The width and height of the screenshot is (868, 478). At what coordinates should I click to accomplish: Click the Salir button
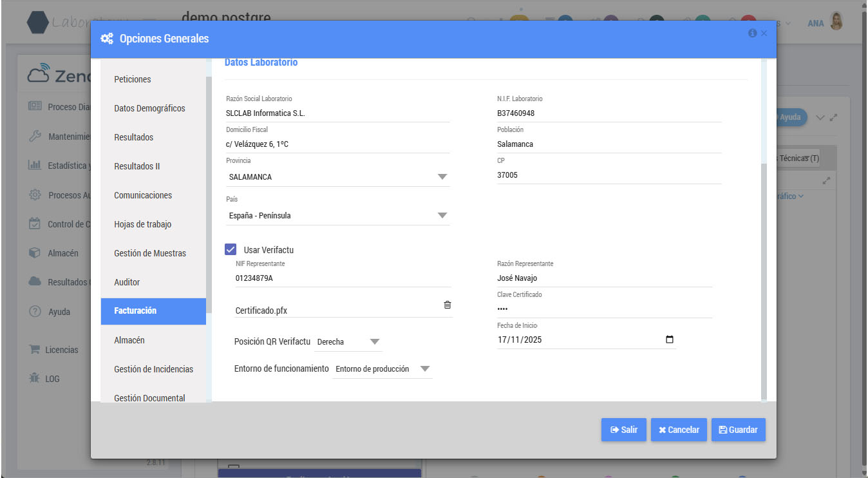[x=623, y=430]
